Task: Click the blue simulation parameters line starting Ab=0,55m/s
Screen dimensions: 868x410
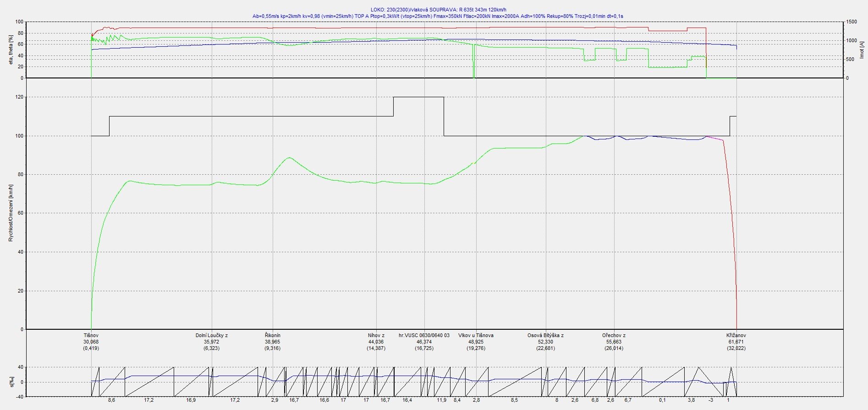Action: pos(438,16)
